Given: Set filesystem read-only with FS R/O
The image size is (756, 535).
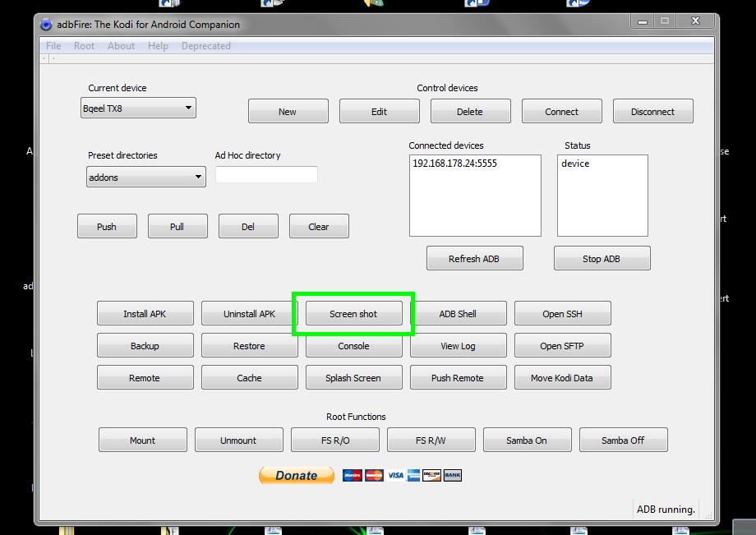Looking at the screenshot, I should [x=335, y=440].
